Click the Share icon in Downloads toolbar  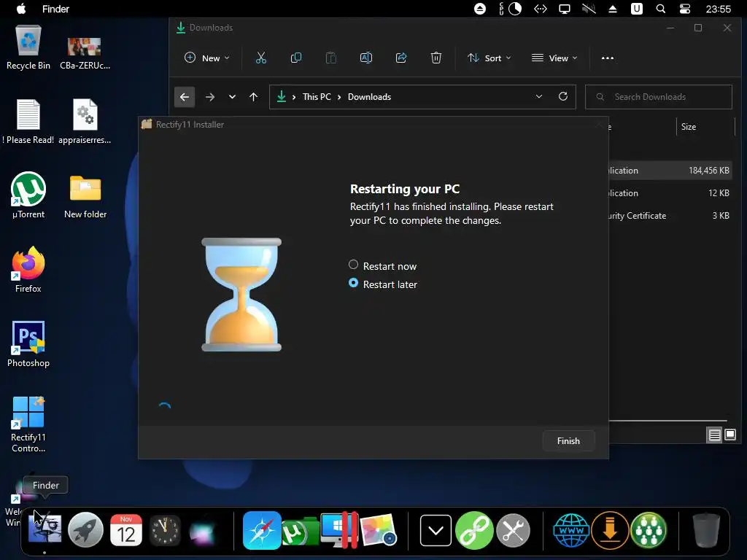tap(401, 58)
